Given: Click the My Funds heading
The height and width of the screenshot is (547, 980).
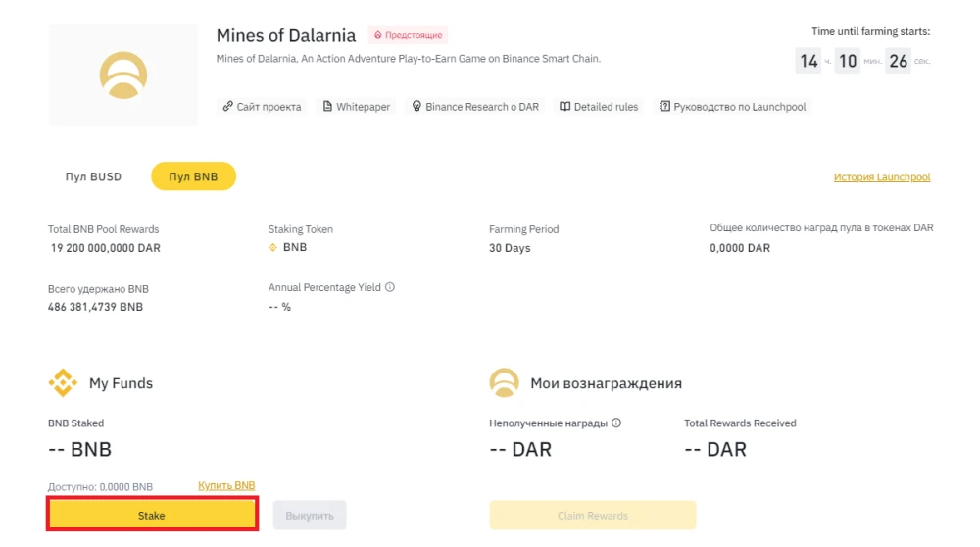Looking at the screenshot, I should pyautogui.click(x=121, y=383).
